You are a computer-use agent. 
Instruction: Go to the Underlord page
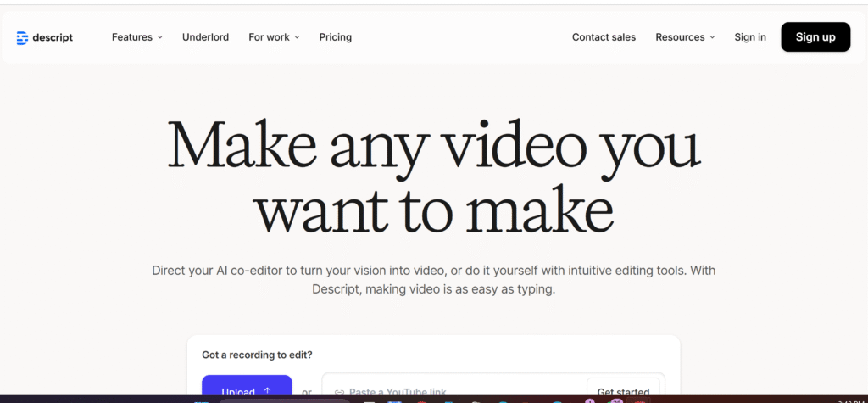(205, 37)
